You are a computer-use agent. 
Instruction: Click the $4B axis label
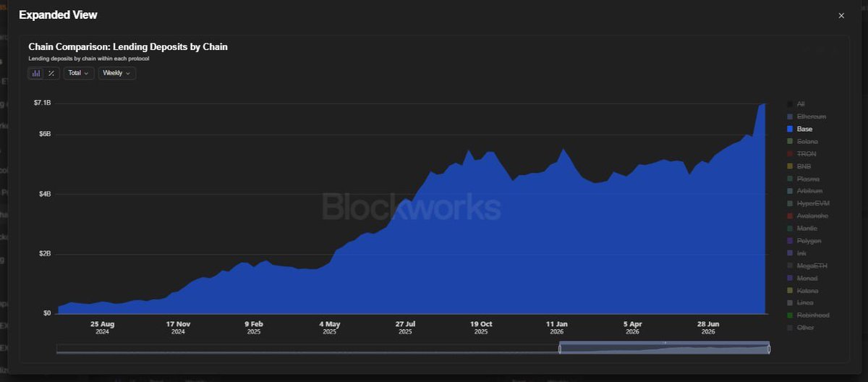pos(45,194)
